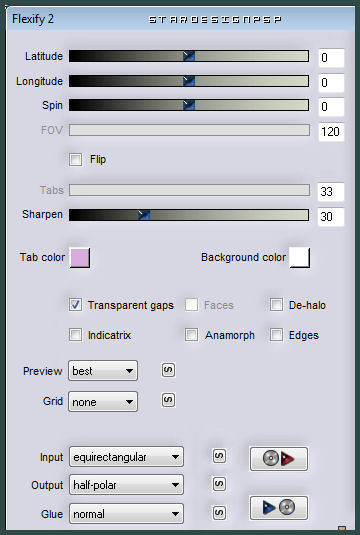This screenshot has width=360, height=535.
Task: Click the disc-then-red-arrow button
Action: [x=279, y=459]
